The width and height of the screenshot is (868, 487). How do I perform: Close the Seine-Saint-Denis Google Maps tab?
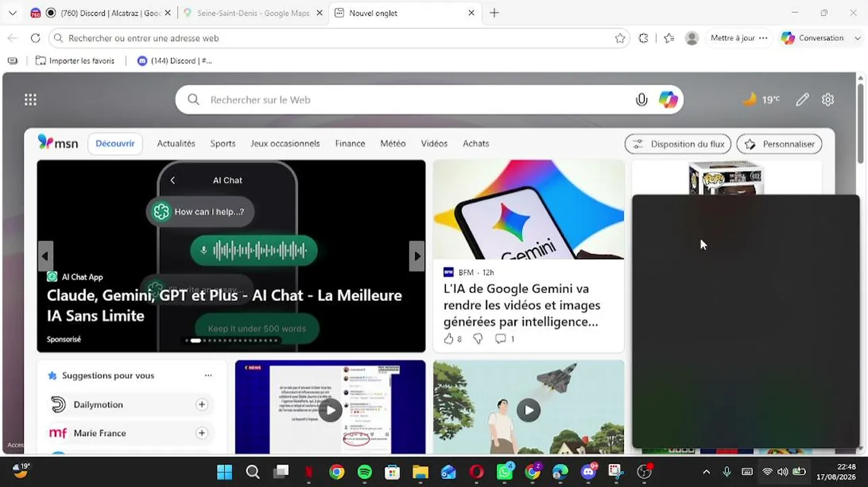point(318,13)
